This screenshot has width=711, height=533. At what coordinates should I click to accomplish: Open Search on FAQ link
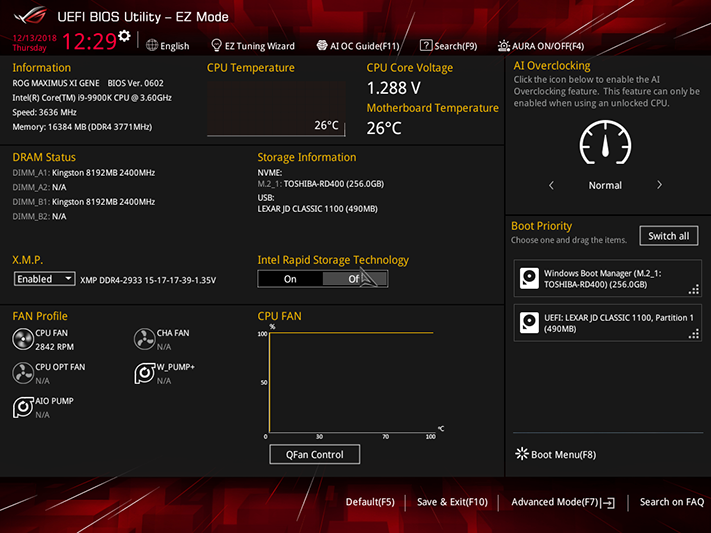672,502
